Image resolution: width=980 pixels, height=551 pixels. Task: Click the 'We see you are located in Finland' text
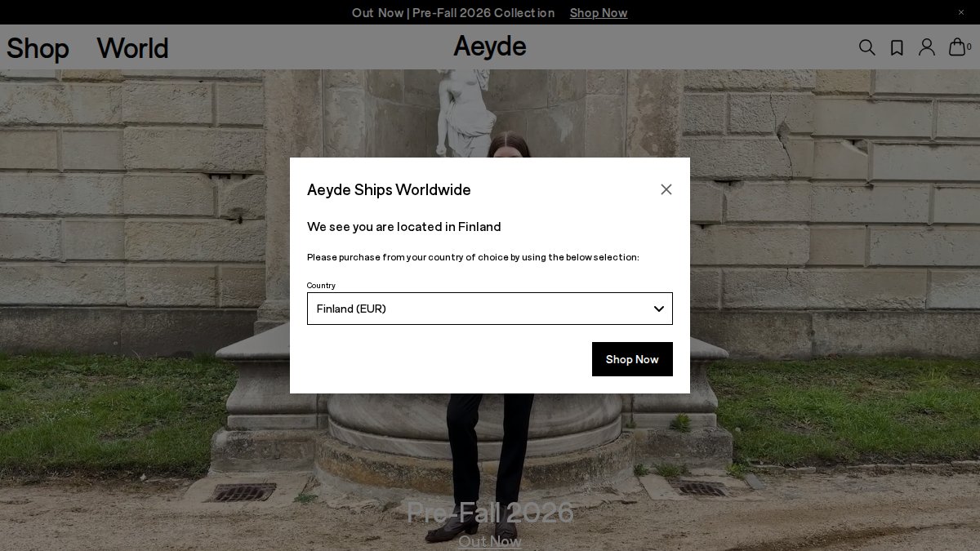click(x=404, y=226)
